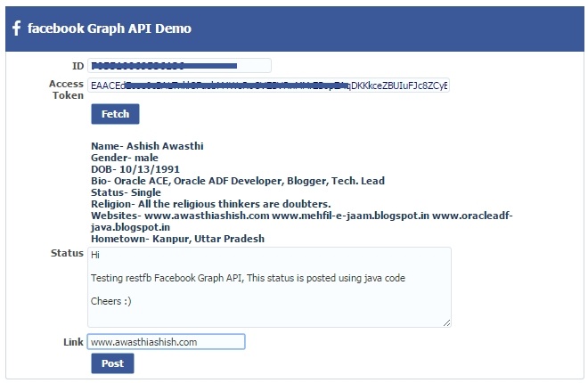Image resolution: width=588 pixels, height=383 pixels.
Task: Click the 'Hi' line in status box
Action: pyautogui.click(x=94, y=255)
